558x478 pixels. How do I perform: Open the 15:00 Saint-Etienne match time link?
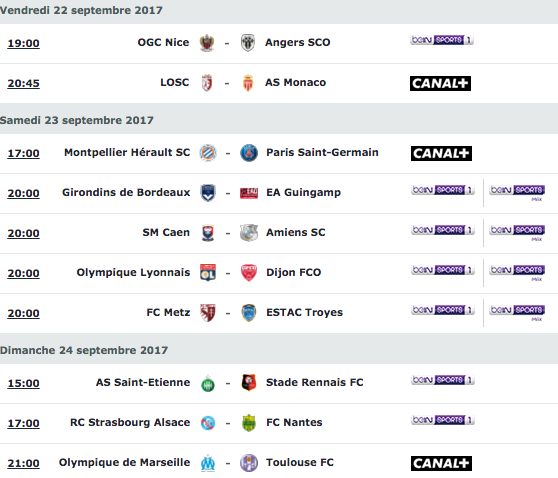[23, 383]
